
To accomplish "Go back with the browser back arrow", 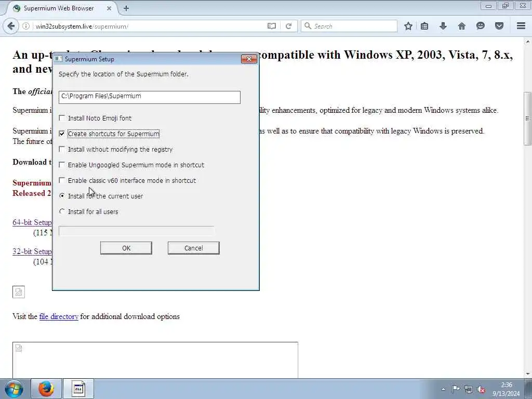I will [11, 26].
